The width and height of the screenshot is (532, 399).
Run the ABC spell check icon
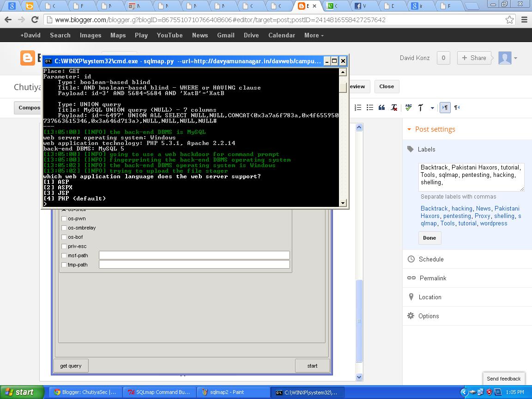tap(409, 108)
